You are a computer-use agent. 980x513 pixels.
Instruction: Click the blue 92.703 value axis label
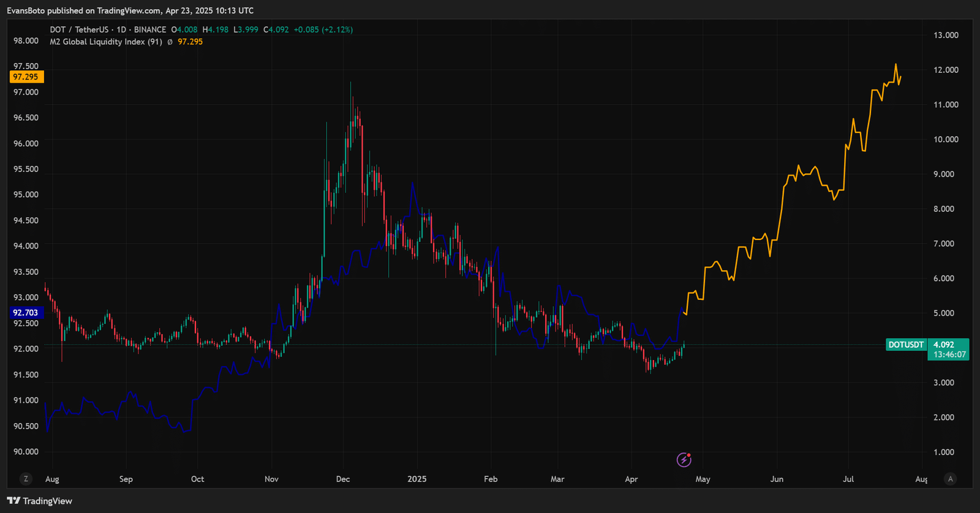[26, 313]
